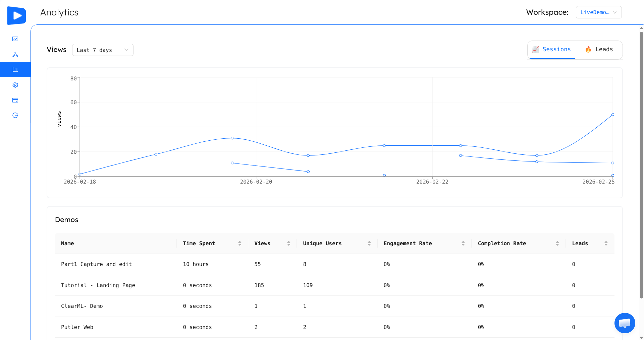Switch to the Sessions tab
Screen dimensions: 644x340
pyautogui.click(x=551, y=50)
